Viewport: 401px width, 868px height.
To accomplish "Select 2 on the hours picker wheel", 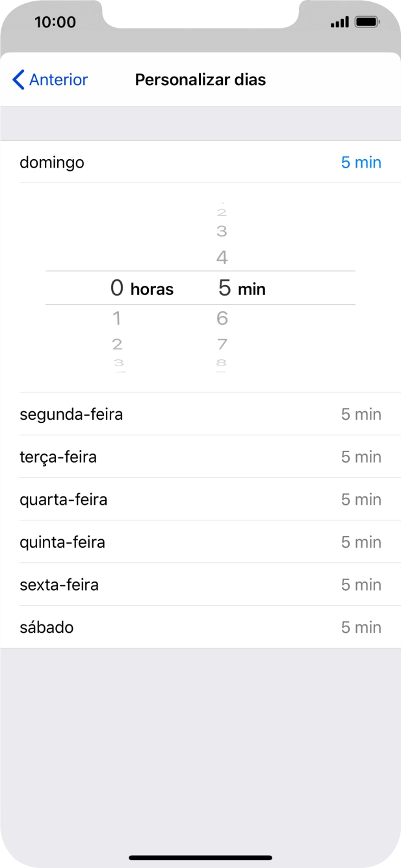I will [117, 344].
